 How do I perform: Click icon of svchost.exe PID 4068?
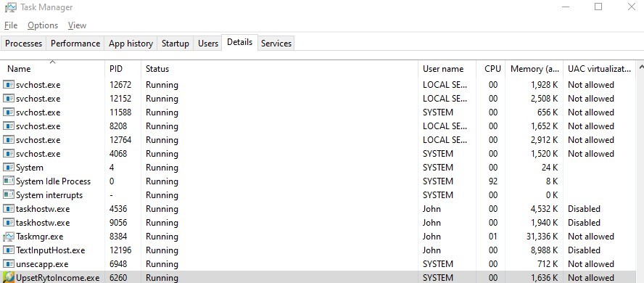(9, 154)
